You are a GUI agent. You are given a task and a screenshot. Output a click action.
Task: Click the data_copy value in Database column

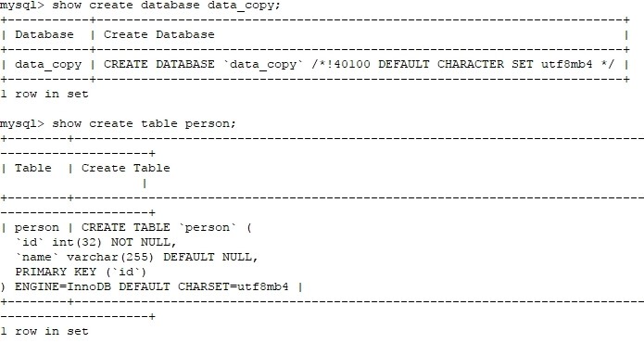pos(48,65)
